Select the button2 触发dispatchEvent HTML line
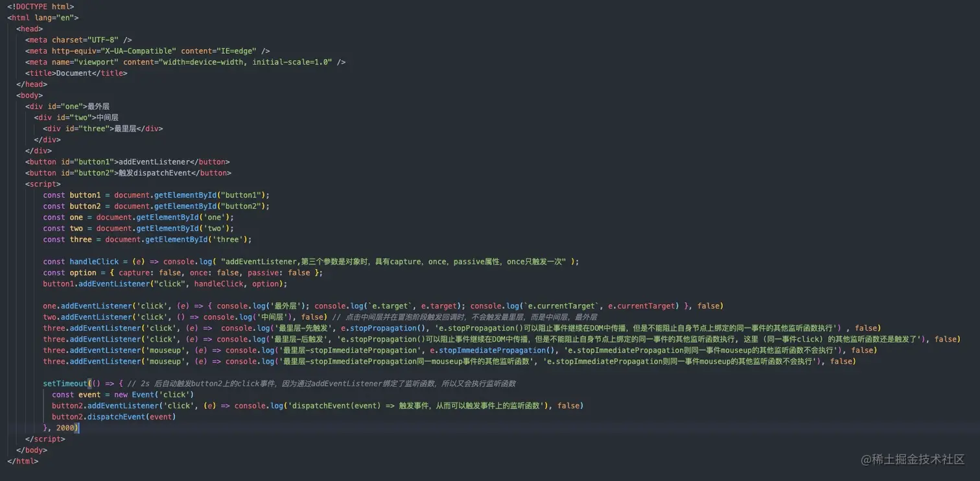The width and height of the screenshot is (980, 481). tap(128, 172)
